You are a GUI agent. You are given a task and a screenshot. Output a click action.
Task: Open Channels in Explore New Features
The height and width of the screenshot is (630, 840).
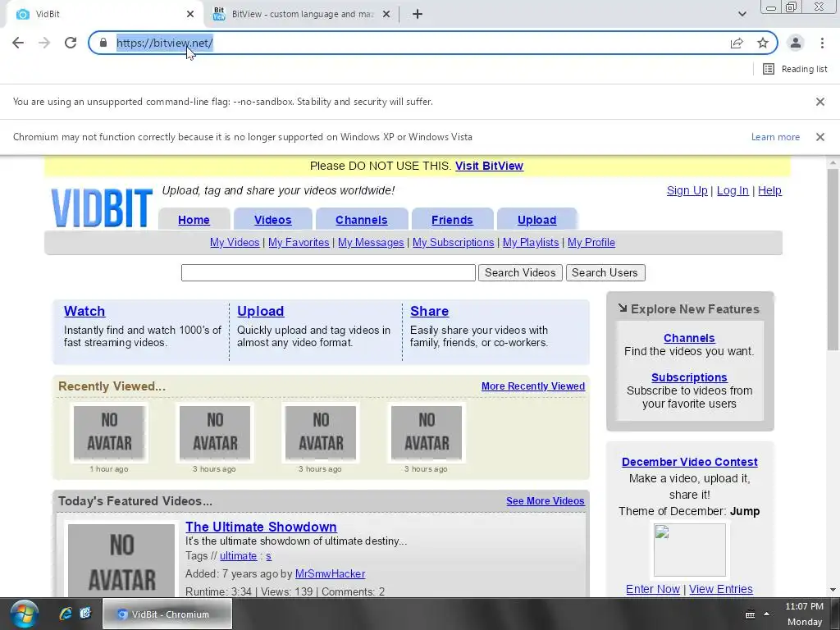pyautogui.click(x=689, y=339)
